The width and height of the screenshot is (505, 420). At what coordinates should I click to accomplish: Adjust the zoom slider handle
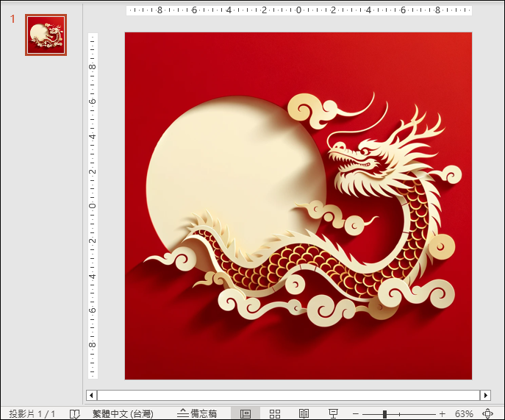[x=384, y=414]
